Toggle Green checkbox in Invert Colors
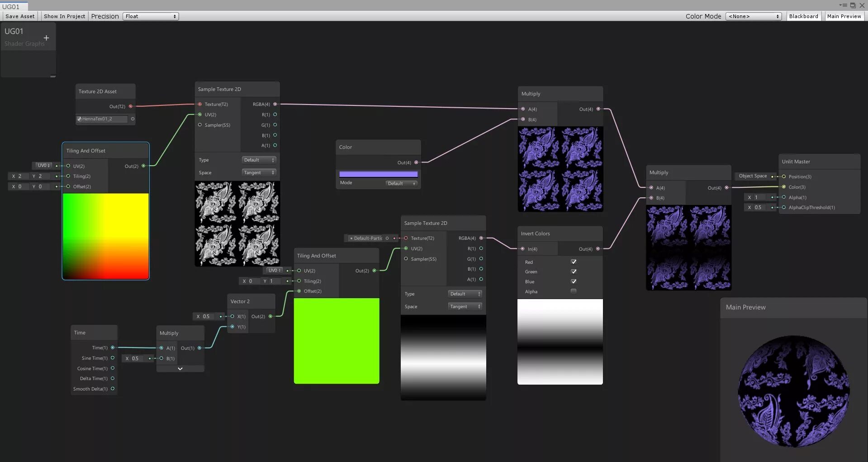The image size is (868, 462). [x=574, y=271]
